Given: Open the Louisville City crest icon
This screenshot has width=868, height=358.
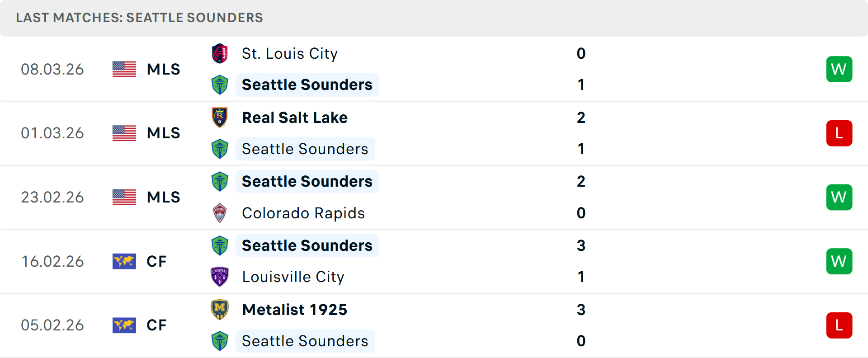Looking at the screenshot, I should tap(220, 277).
